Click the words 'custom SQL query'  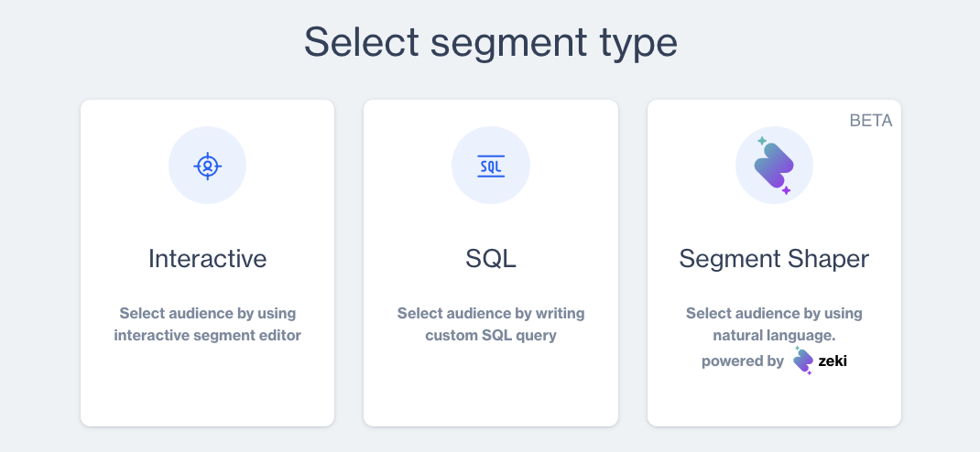(x=491, y=335)
